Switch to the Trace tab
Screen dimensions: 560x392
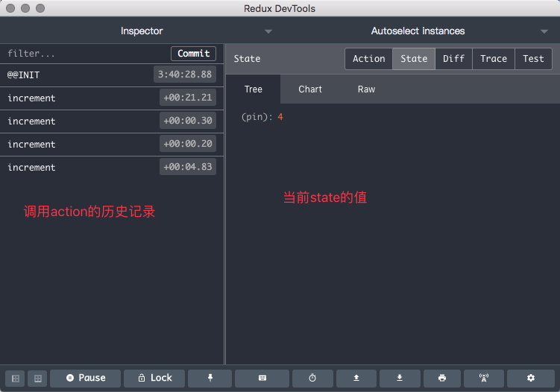(494, 59)
